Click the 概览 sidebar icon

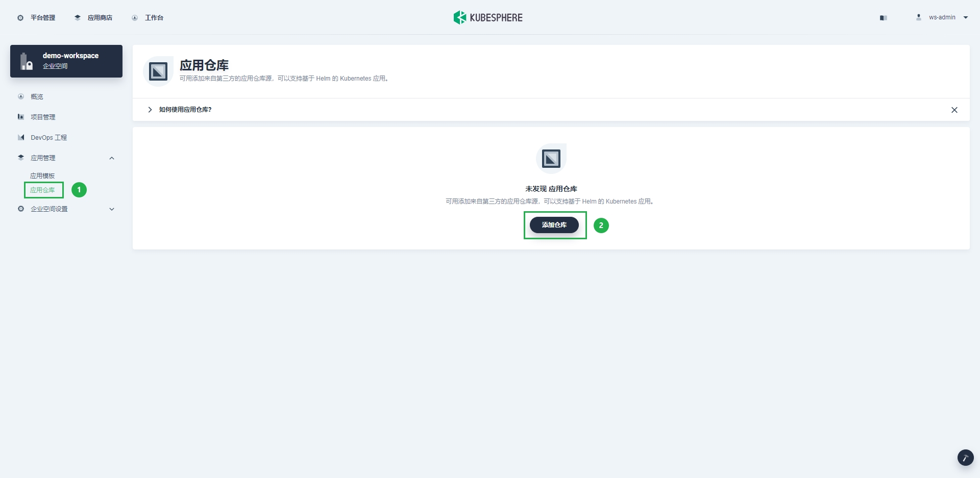click(x=21, y=96)
